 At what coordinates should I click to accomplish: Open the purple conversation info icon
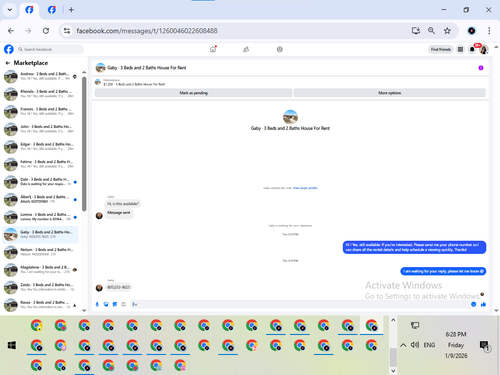(481, 68)
